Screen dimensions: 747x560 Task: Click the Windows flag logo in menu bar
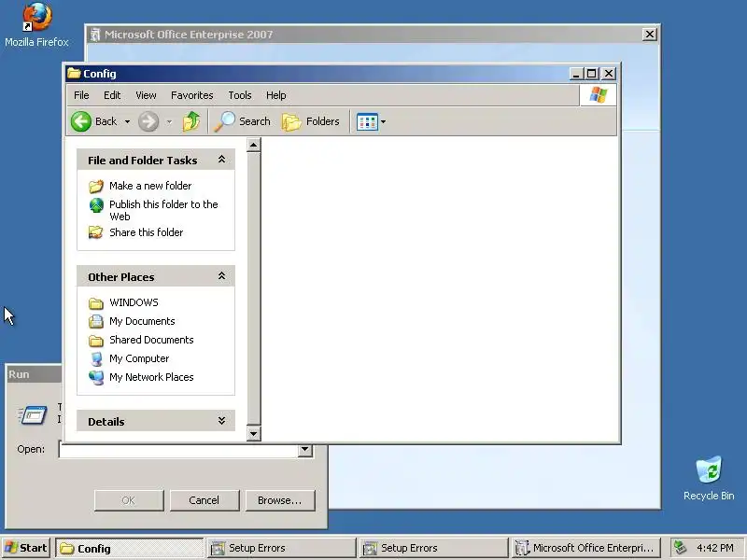(599, 95)
